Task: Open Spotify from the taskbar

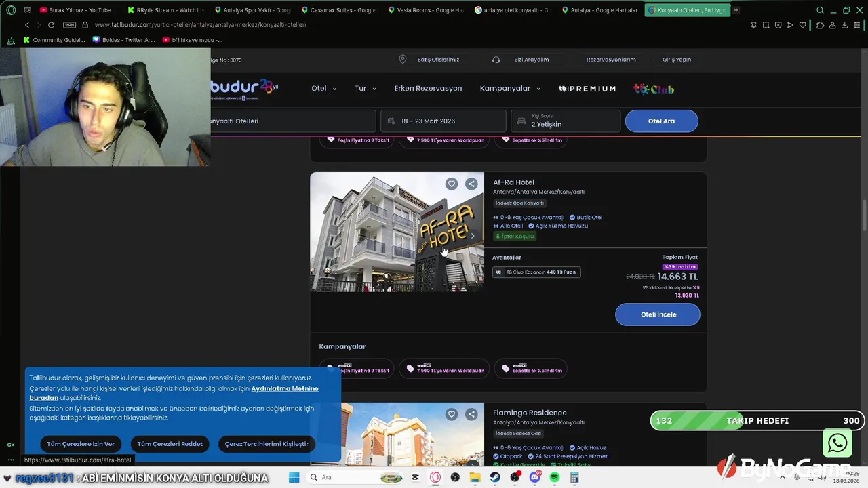Action: 555,477
